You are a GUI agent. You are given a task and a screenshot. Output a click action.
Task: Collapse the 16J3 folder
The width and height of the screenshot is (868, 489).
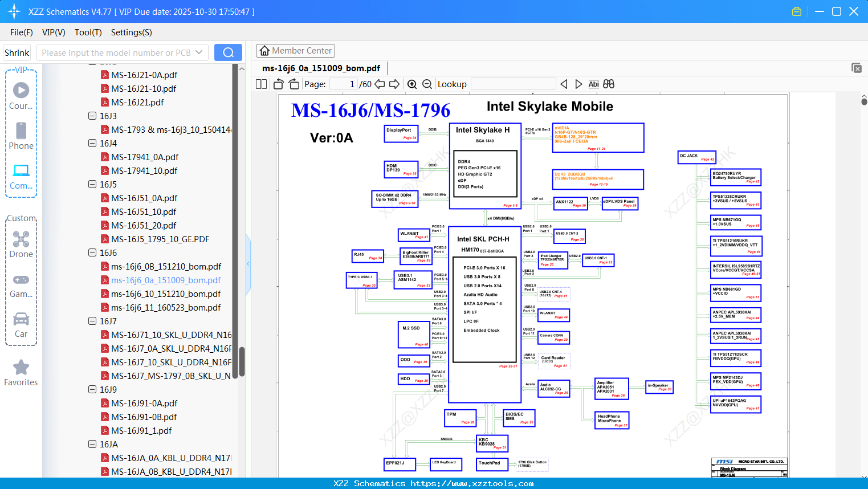click(x=92, y=116)
